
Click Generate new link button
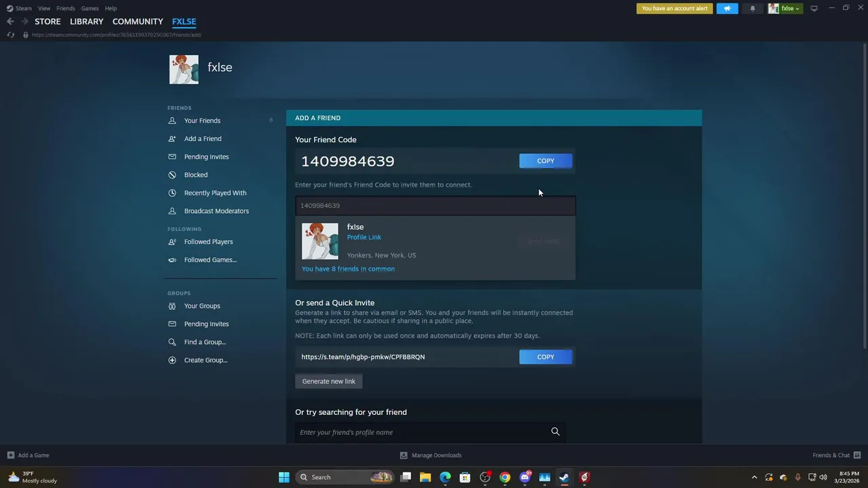(329, 381)
